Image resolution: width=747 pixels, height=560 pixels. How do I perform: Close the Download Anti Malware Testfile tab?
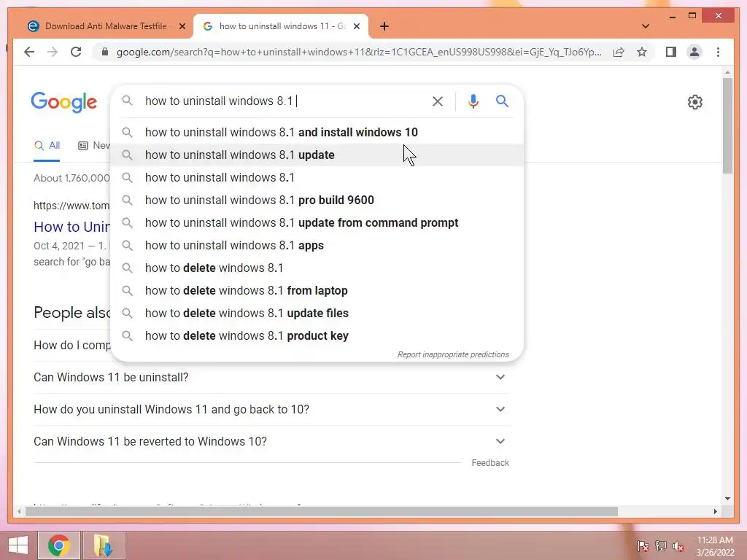[x=182, y=26]
